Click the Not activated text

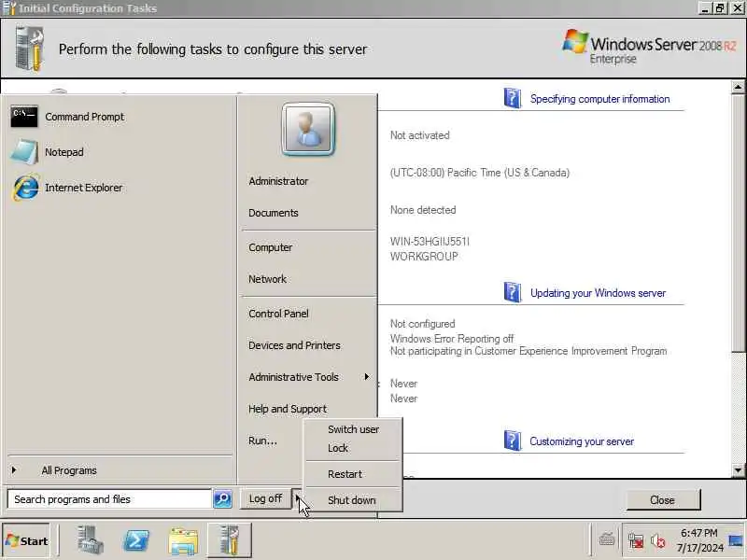point(419,135)
